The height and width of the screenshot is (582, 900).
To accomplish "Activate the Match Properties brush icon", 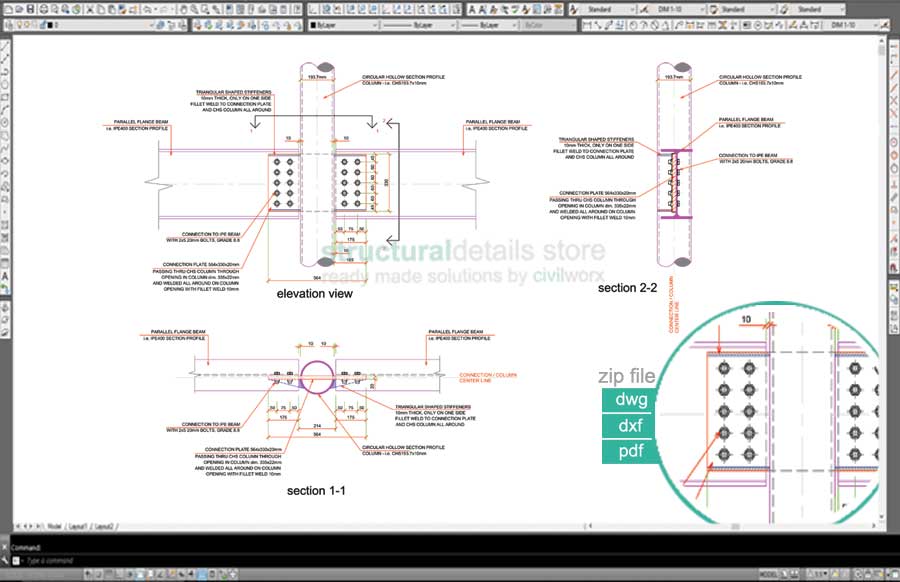I will (122, 9).
